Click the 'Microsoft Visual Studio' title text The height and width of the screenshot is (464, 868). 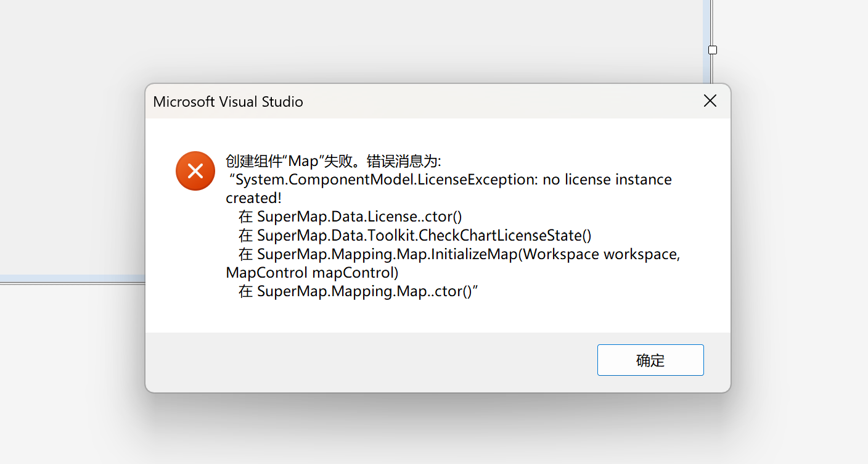click(228, 102)
